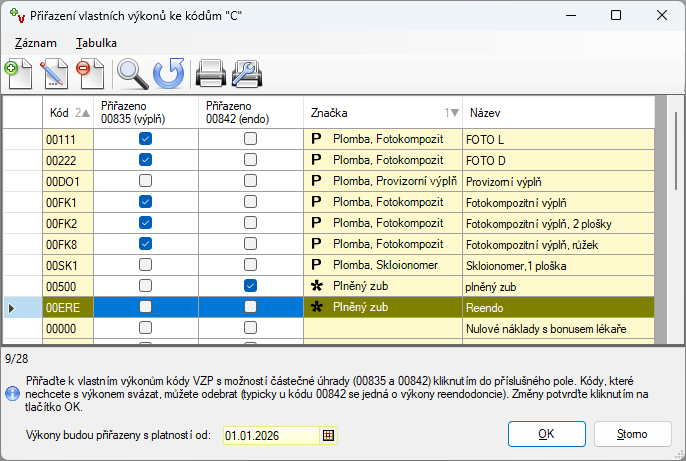
Task: Open search with magnifying glass icon
Action: point(133,73)
